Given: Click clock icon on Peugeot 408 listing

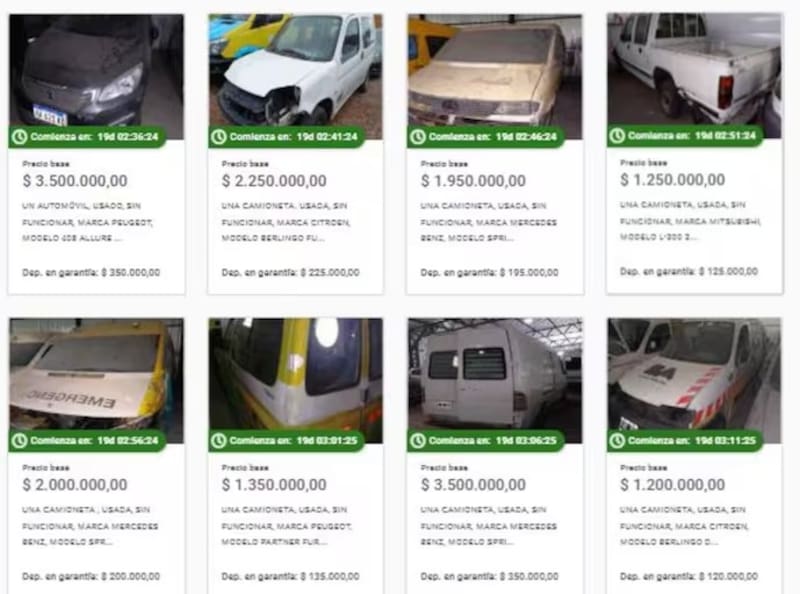Looking at the screenshot, I should coord(19,137).
